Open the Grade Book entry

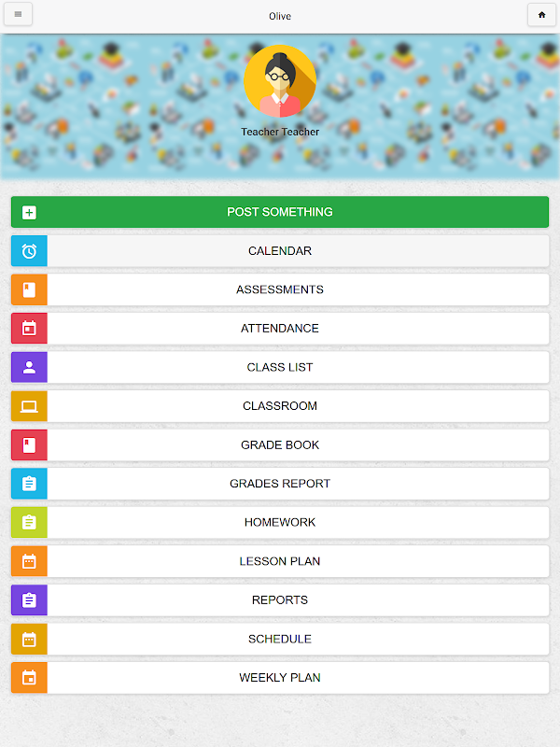point(280,445)
